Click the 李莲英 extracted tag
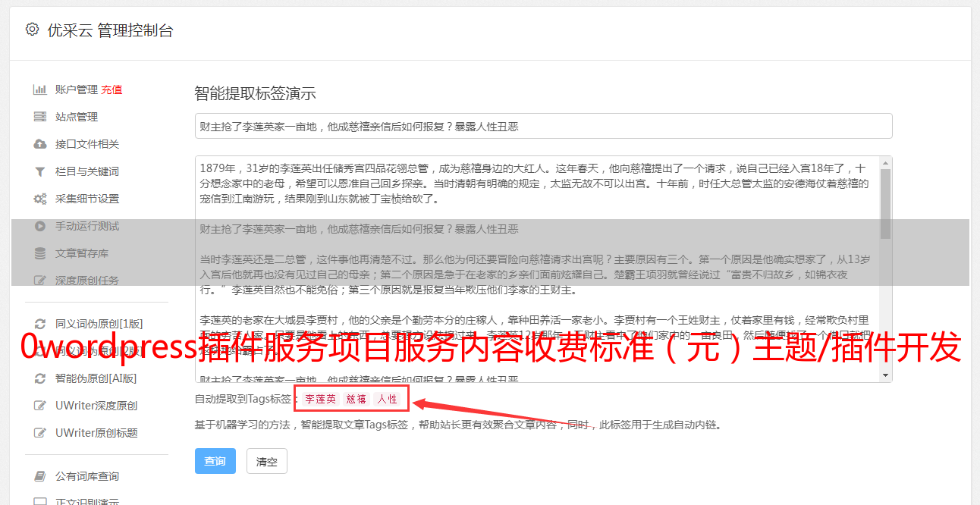The width and height of the screenshot is (980, 505). [x=321, y=399]
